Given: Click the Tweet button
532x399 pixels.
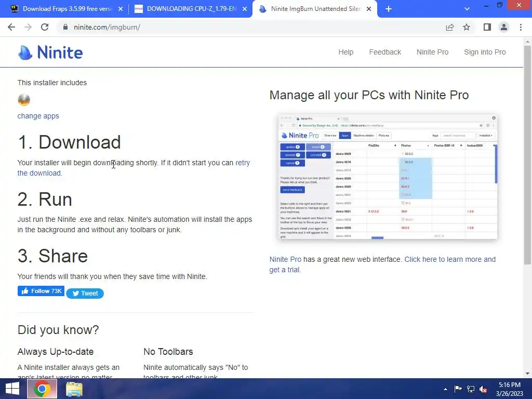Looking at the screenshot, I should click(x=85, y=294).
